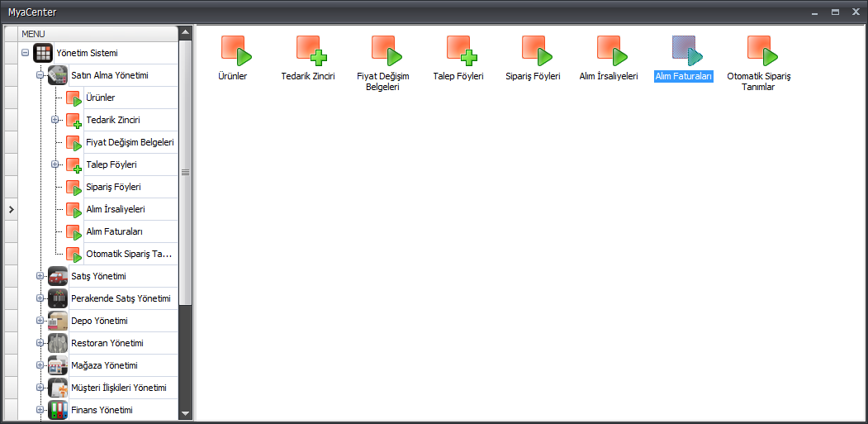This screenshot has height=424, width=868.
Task: Expand the Satış Yönetimi tree node
Action: tap(40, 276)
